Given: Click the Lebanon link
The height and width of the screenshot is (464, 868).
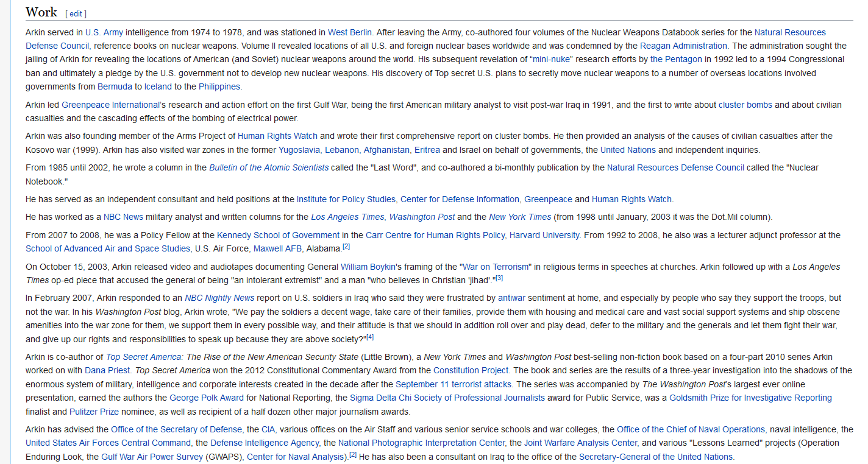Looking at the screenshot, I should pyautogui.click(x=342, y=150).
